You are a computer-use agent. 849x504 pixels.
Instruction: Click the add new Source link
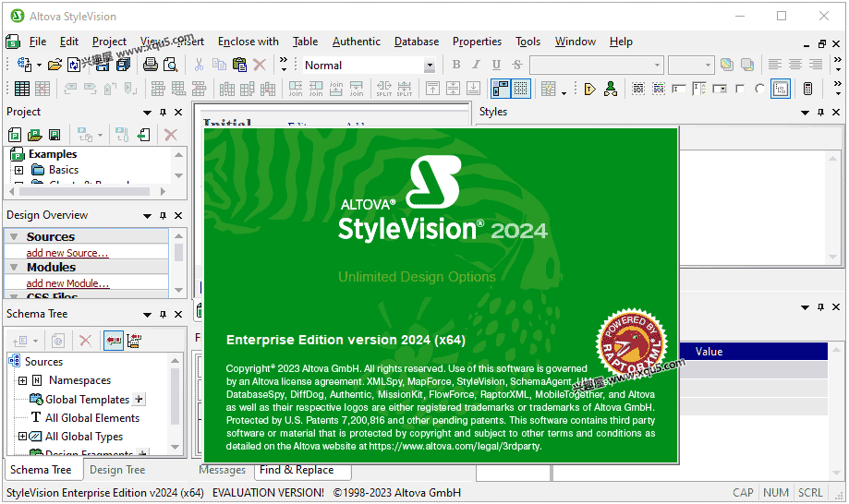[x=67, y=253]
